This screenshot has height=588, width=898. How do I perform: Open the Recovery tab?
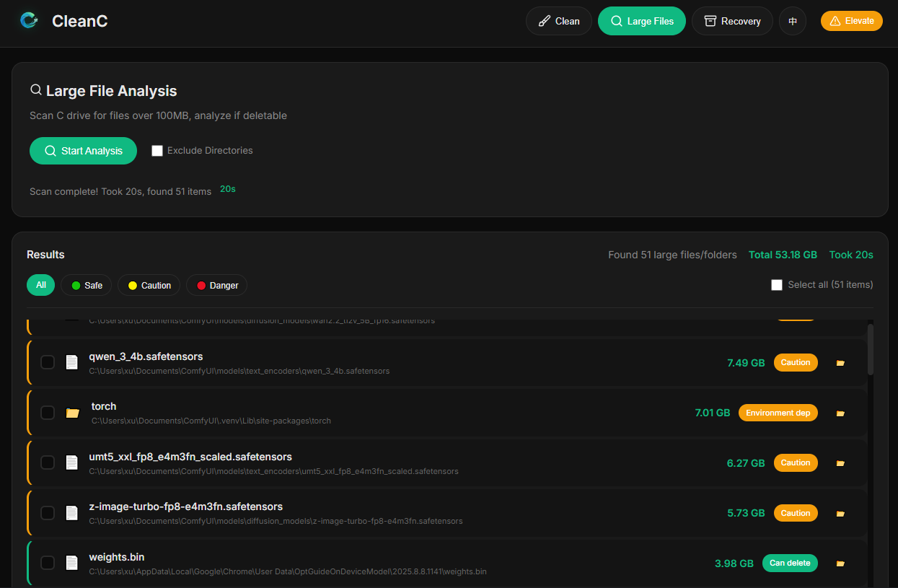point(732,21)
